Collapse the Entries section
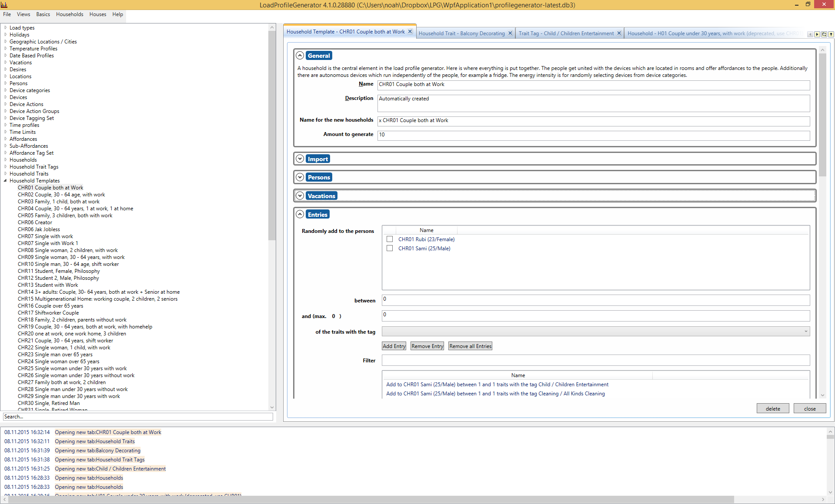This screenshot has width=835, height=504. tap(300, 215)
